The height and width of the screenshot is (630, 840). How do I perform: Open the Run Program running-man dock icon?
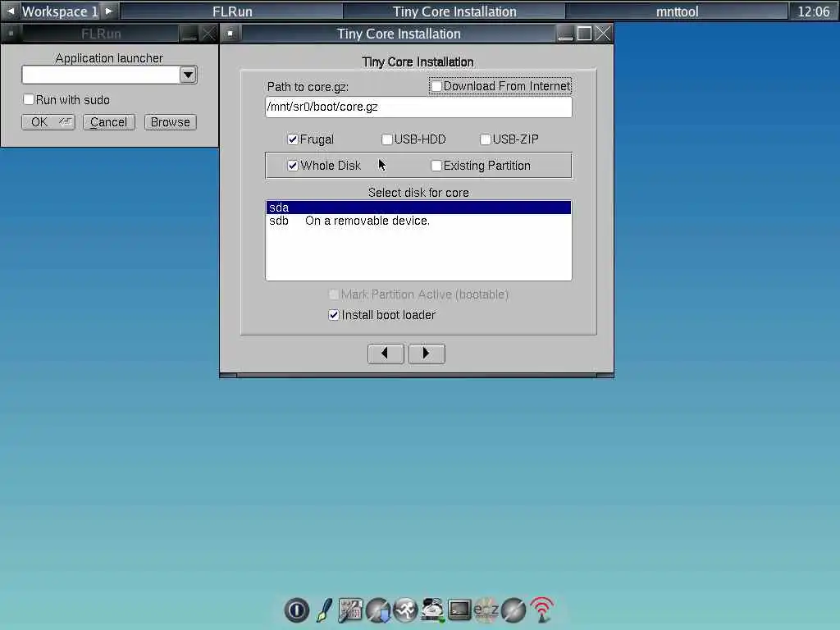[x=405, y=609]
